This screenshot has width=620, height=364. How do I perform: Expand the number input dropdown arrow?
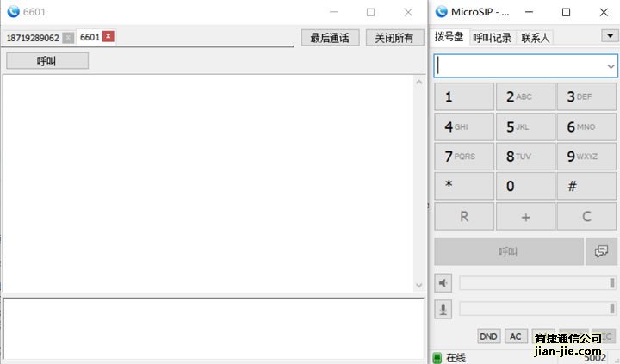[611, 65]
